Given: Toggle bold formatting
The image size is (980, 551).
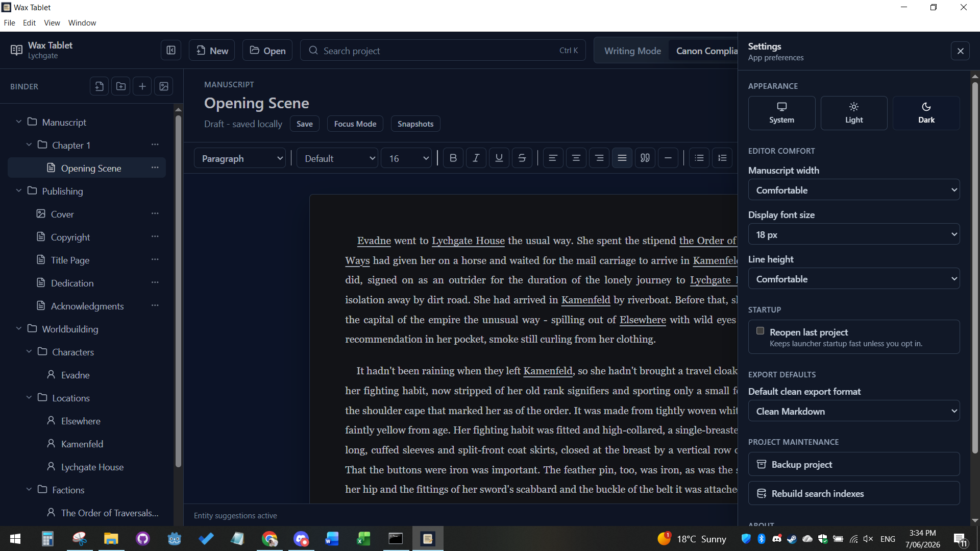Looking at the screenshot, I should [453, 158].
